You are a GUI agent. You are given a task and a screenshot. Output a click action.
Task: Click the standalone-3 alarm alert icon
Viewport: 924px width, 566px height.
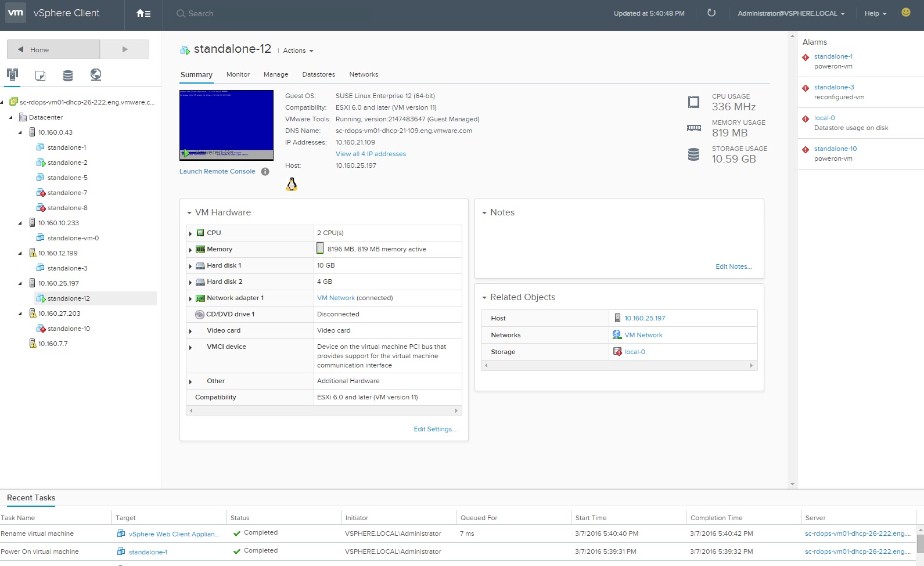(x=806, y=88)
